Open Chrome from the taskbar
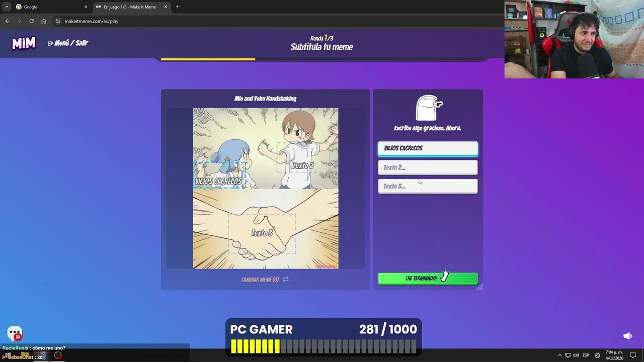 (x=42, y=356)
